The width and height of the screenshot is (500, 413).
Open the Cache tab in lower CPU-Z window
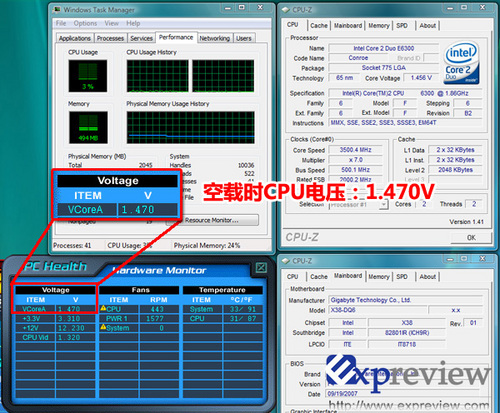[x=319, y=277]
